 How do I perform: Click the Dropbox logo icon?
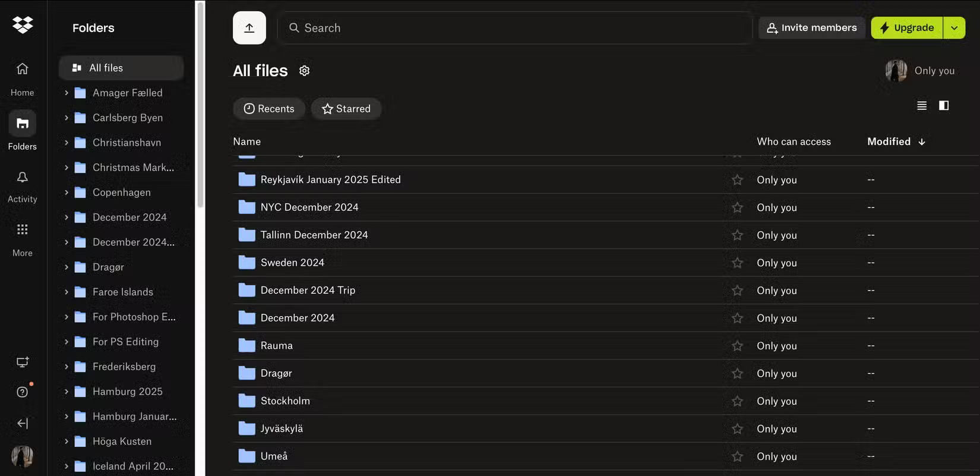coord(23,25)
